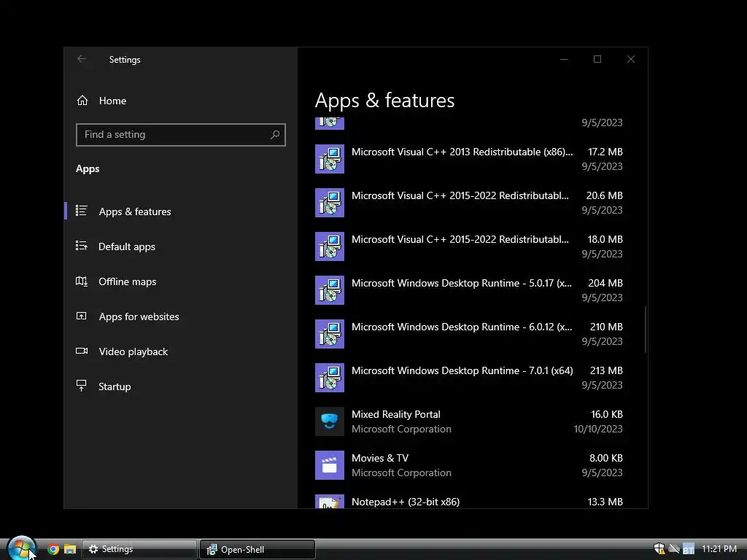Click the Settings taskbar button
The image size is (747, 560).
click(139, 549)
